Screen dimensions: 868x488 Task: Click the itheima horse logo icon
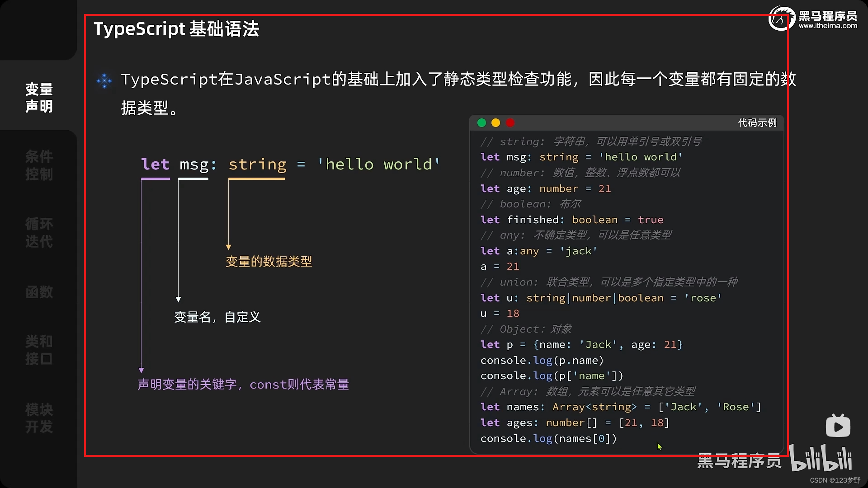coord(781,19)
